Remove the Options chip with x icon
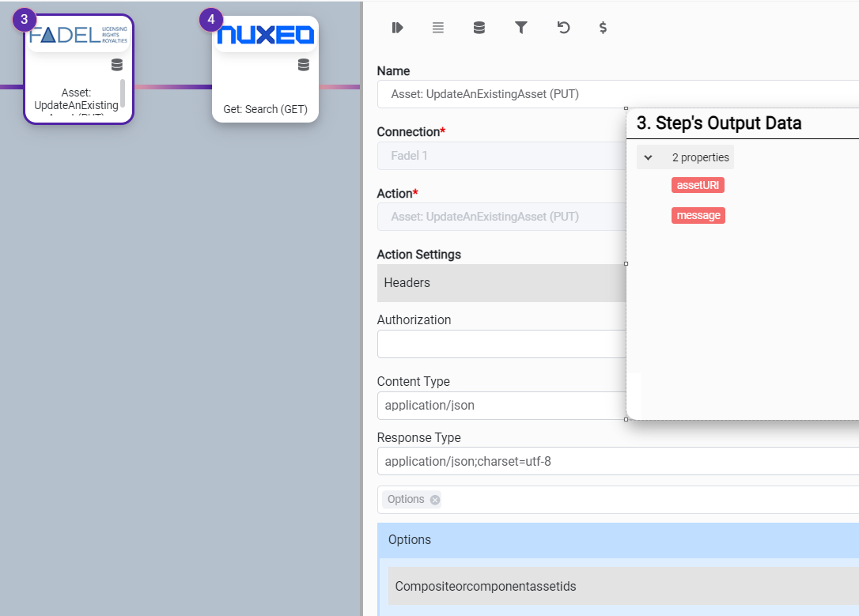Image resolution: width=859 pixels, height=616 pixels. click(435, 500)
